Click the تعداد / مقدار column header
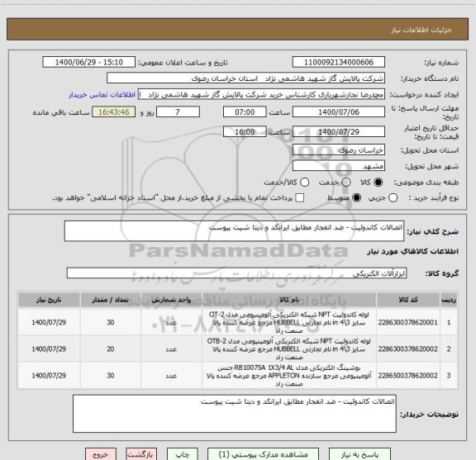Screen dimensions: 476x460 [111, 300]
